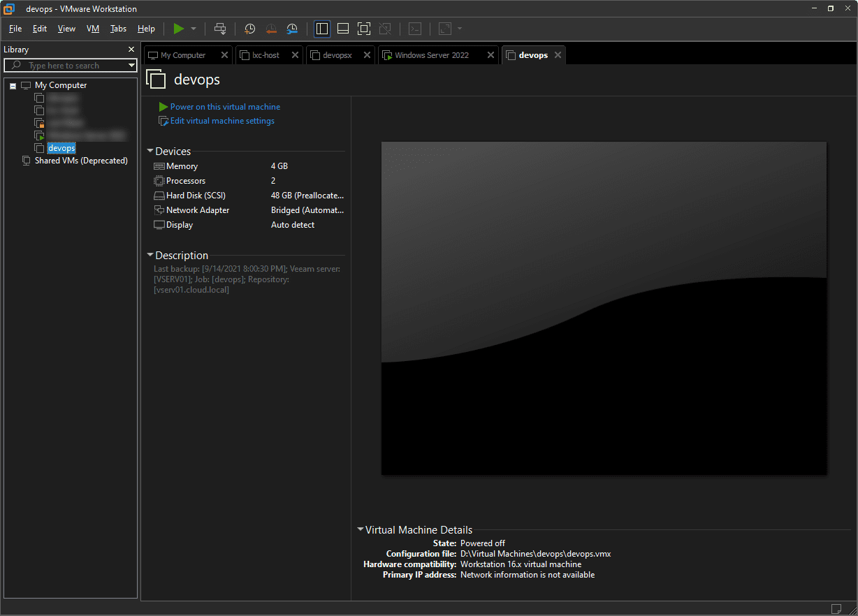The height and width of the screenshot is (616, 858).
Task: Click Power on this virtual machine
Action: pos(225,107)
